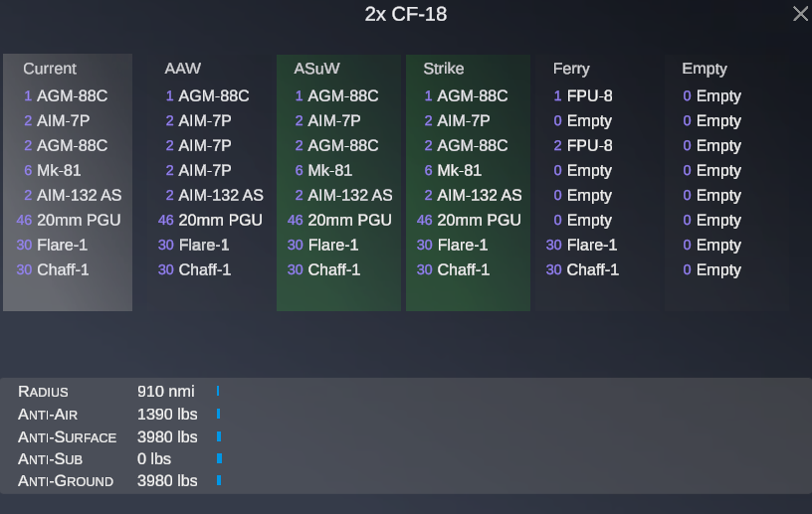The image size is (812, 514).
Task: Click the Anti-Surface weight bar
Action: click(x=219, y=436)
